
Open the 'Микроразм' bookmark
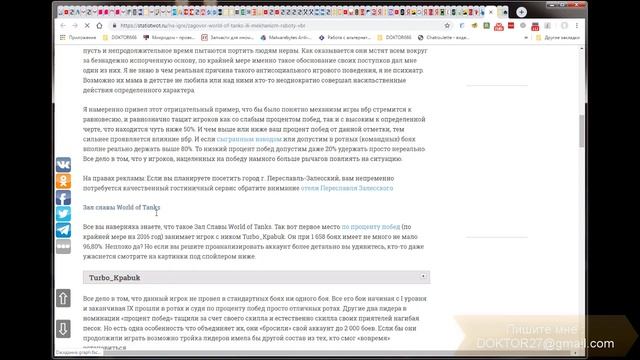coord(169,38)
